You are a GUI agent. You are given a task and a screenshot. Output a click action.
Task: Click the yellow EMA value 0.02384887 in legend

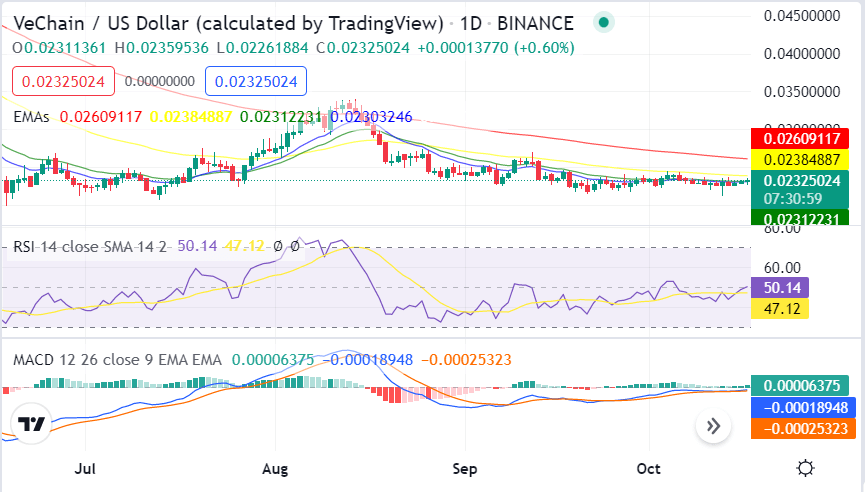pos(191,117)
